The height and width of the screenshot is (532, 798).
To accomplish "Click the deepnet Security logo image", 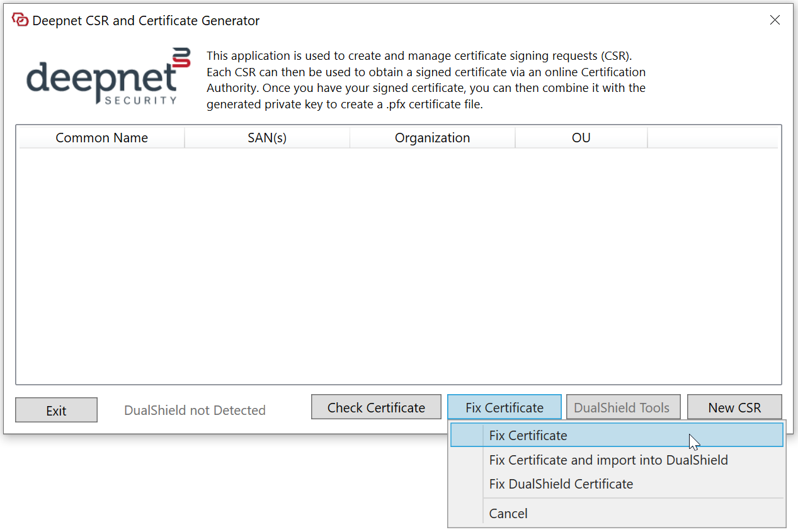I will click(x=108, y=77).
